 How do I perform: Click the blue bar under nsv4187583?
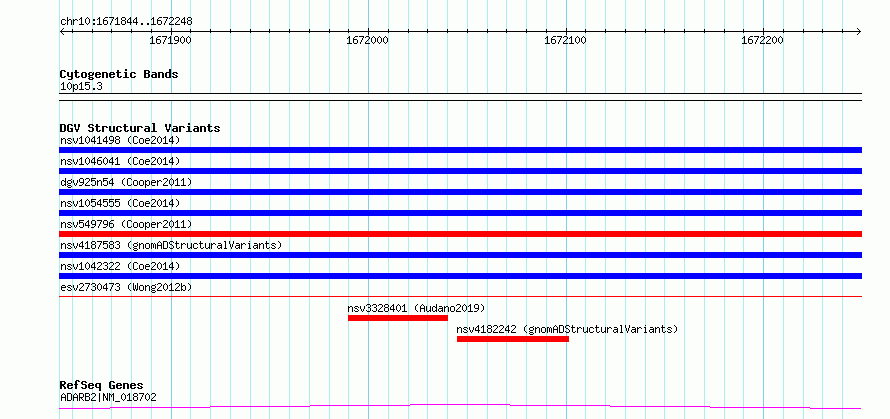tap(460, 255)
